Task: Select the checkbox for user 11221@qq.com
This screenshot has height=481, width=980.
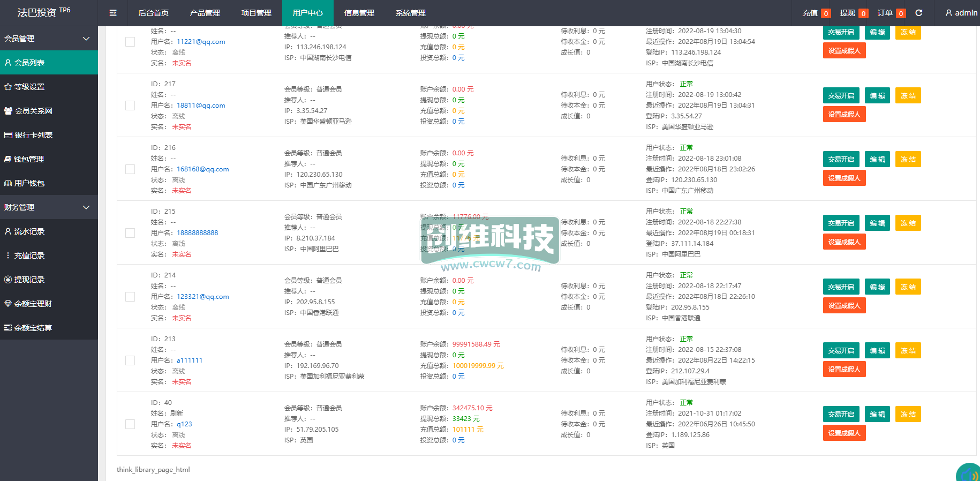Action: pos(130,42)
